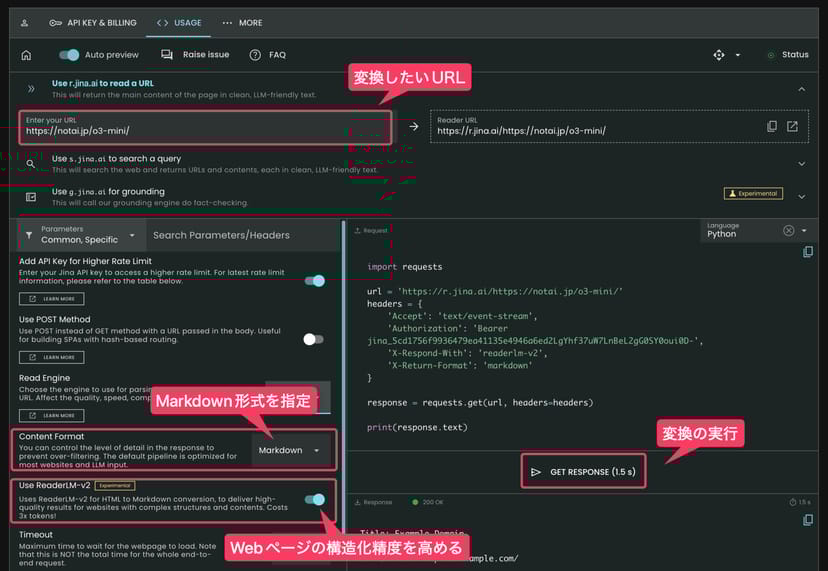Clear the selected Python language

click(788, 231)
